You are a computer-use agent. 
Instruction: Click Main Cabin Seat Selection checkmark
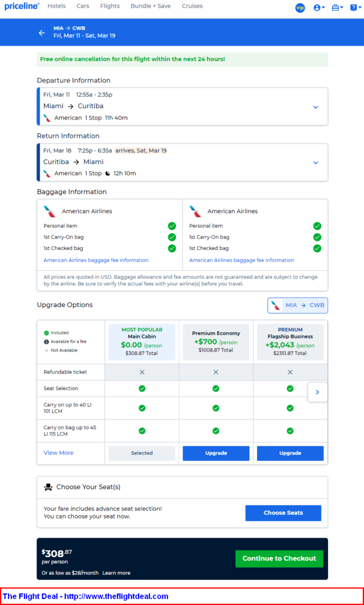[x=142, y=389]
